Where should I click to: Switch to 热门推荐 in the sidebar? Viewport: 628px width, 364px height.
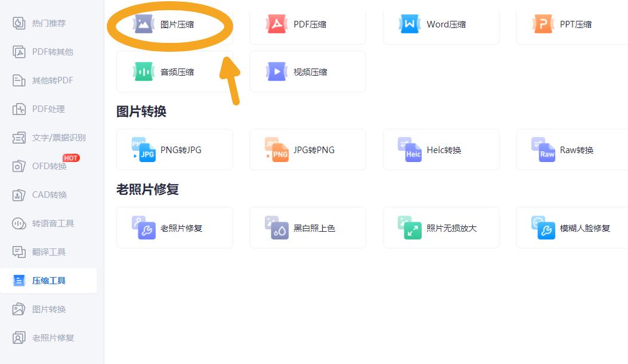[48, 23]
